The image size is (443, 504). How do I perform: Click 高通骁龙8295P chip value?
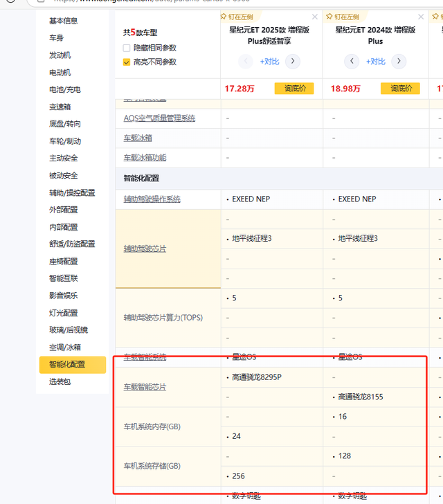[257, 377]
